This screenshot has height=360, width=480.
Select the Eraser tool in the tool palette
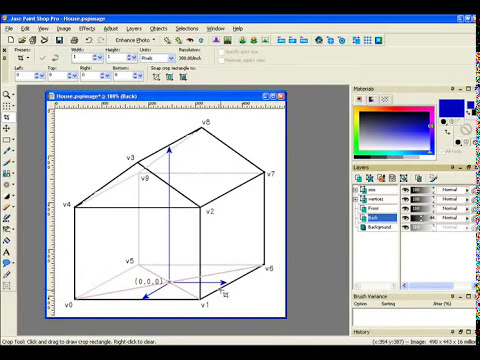tap(6, 207)
